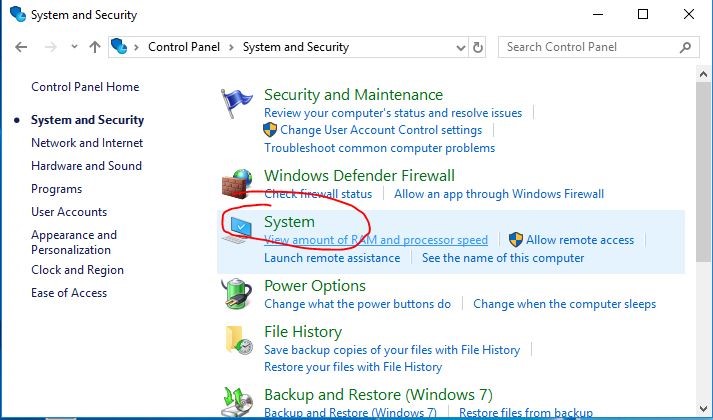Expand the chevron after Control Panel breadcrumb
713x420 pixels.
pos(231,47)
